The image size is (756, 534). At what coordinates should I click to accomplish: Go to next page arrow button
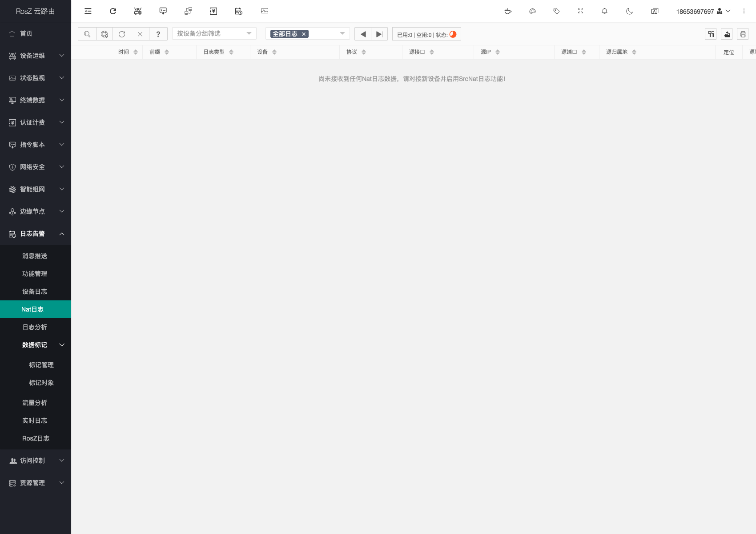coord(379,34)
